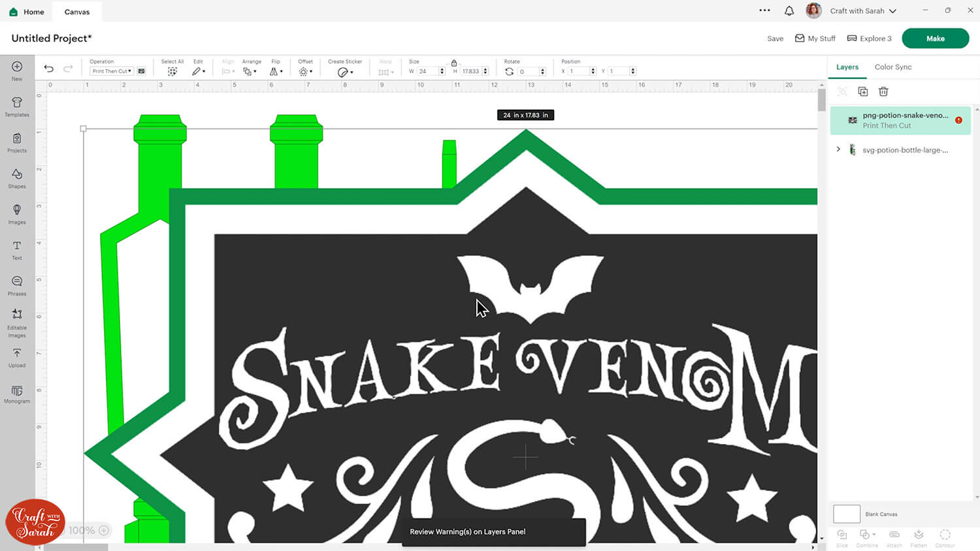980x551 pixels.
Task: Switch to the Color Sync tab
Action: tap(892, 67)
